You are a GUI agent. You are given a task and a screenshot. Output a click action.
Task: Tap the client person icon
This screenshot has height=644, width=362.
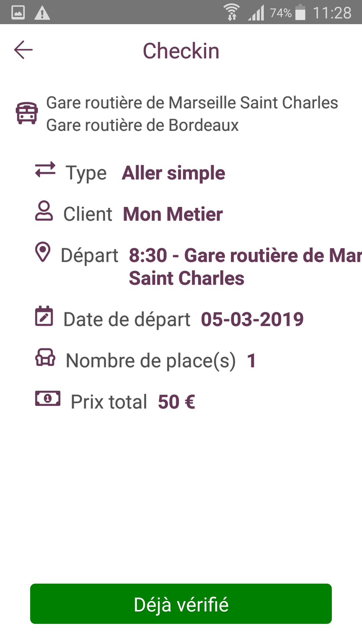click(44, 211)
